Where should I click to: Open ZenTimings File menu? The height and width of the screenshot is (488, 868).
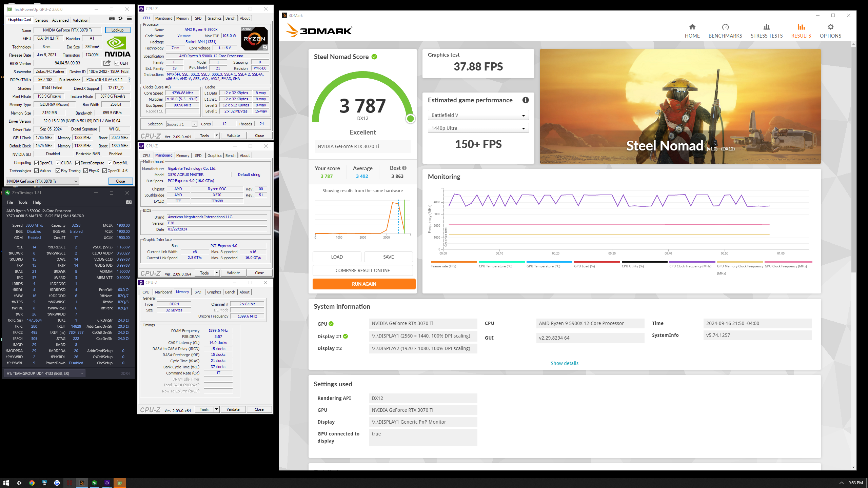(x=10, y=202)
